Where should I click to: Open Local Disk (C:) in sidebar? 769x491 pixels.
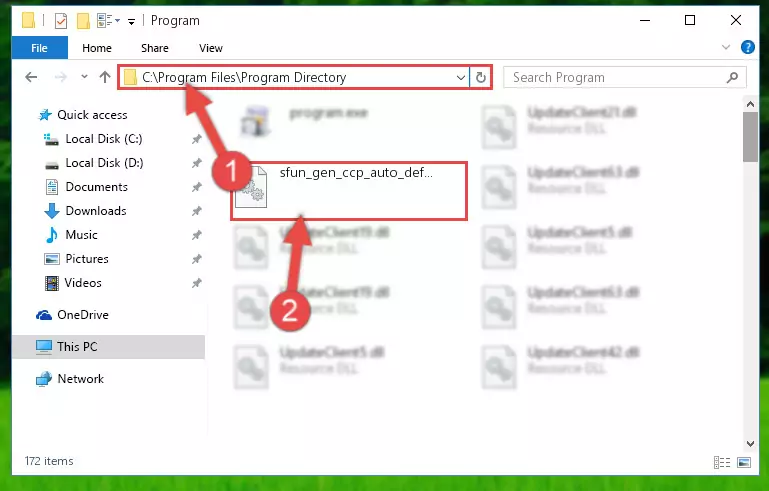tap(104, 139)
